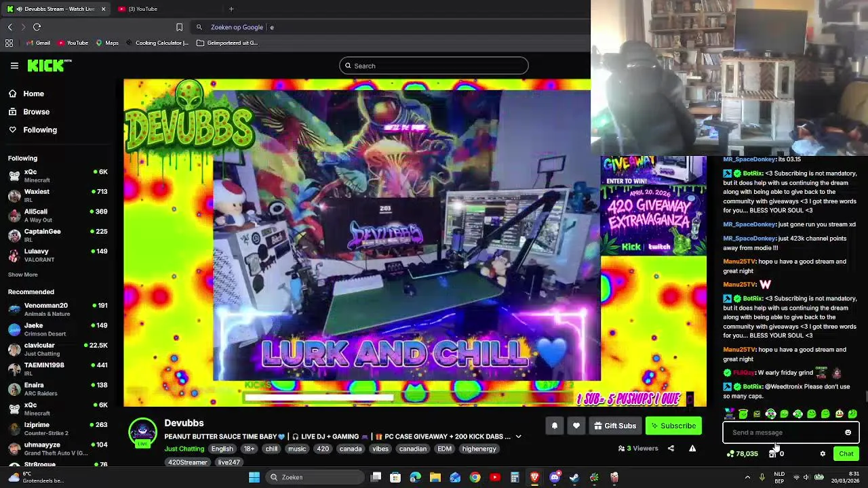This screenshot has width=868, height=488.
Task: Close the Devubbs Stream browser tab
Action: pos(103,9)
